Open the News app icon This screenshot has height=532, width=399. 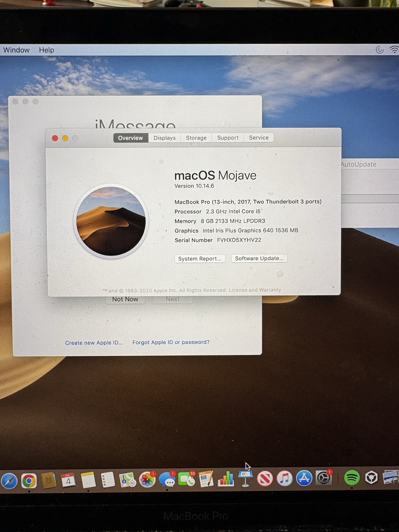click(x=265, y=479)
